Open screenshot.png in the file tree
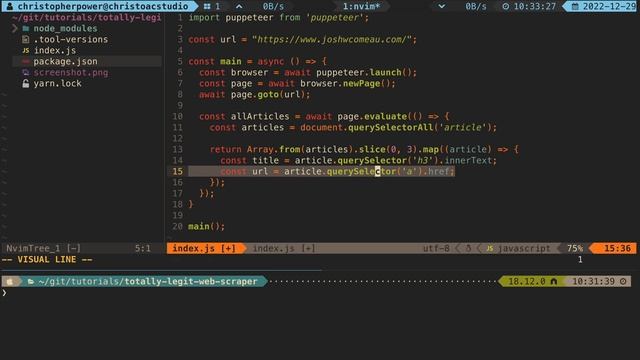 71,73
